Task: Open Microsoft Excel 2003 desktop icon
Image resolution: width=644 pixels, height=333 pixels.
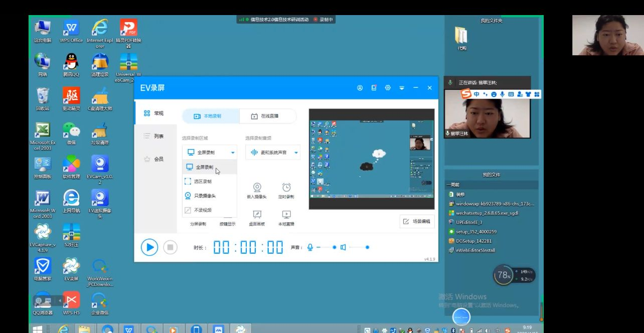Action: (43, 136)
